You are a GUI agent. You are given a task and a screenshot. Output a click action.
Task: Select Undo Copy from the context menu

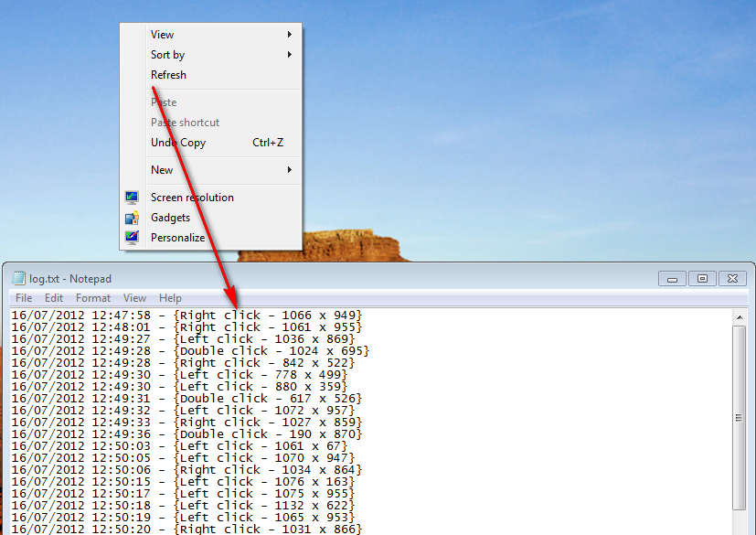click(x=177, y=142)
